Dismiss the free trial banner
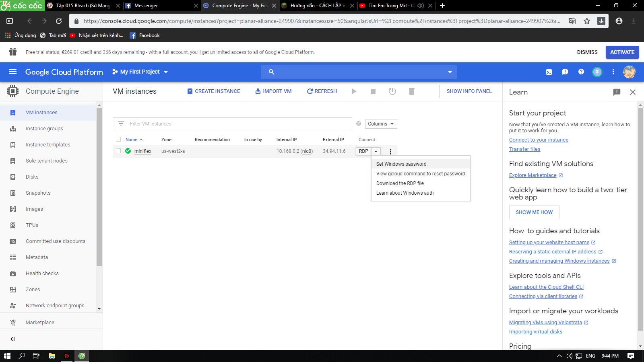The width and height of the screenshot is (644, 362). (587, 52)
